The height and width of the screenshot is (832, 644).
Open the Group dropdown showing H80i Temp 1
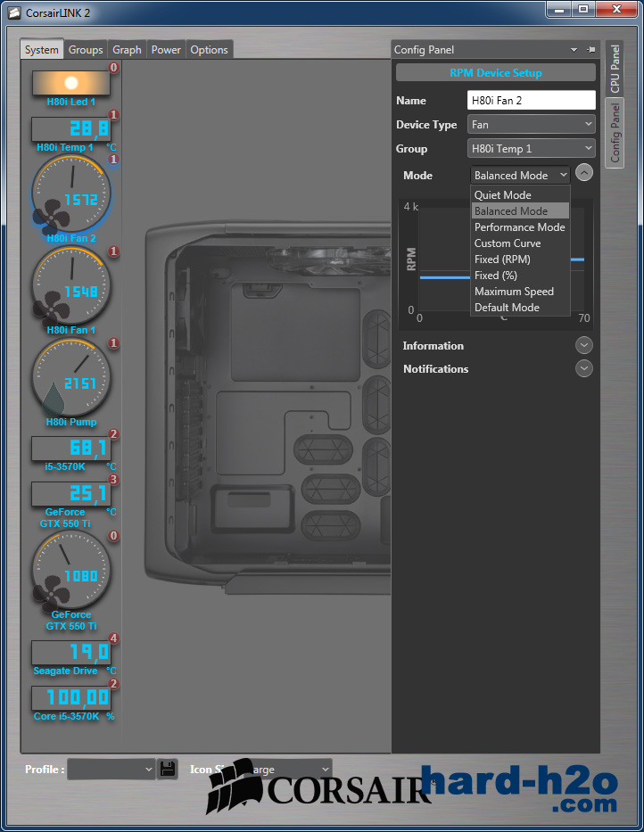(x=532, y=149)
